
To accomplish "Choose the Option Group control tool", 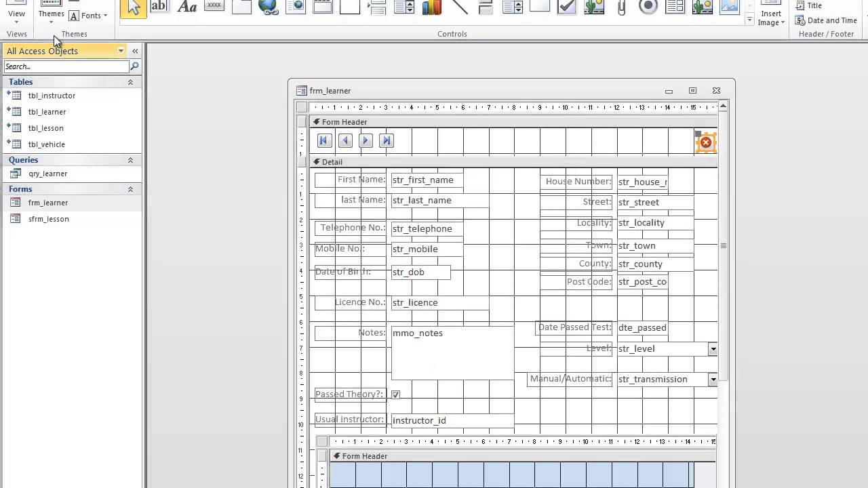I will tap(350, 7).
